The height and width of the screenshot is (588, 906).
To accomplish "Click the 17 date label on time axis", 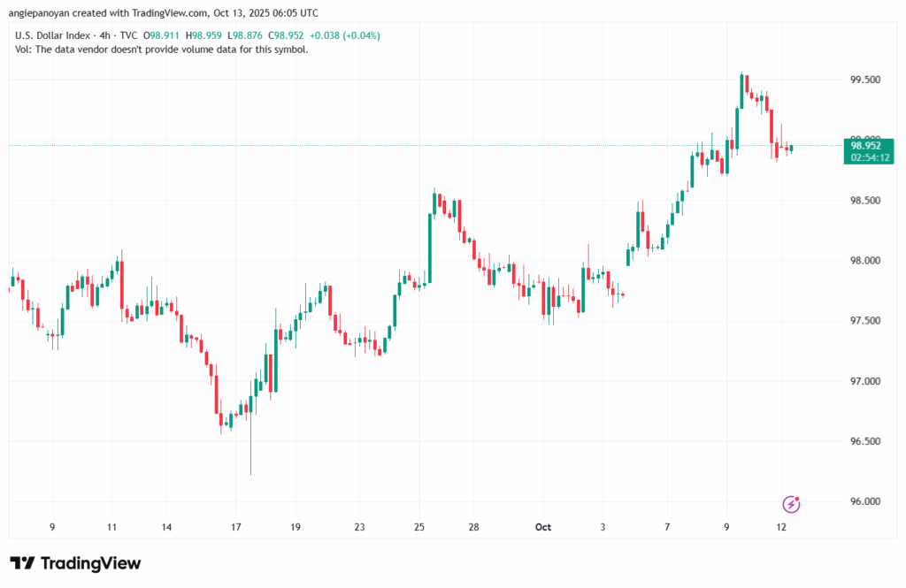I will tap(236, 527).
